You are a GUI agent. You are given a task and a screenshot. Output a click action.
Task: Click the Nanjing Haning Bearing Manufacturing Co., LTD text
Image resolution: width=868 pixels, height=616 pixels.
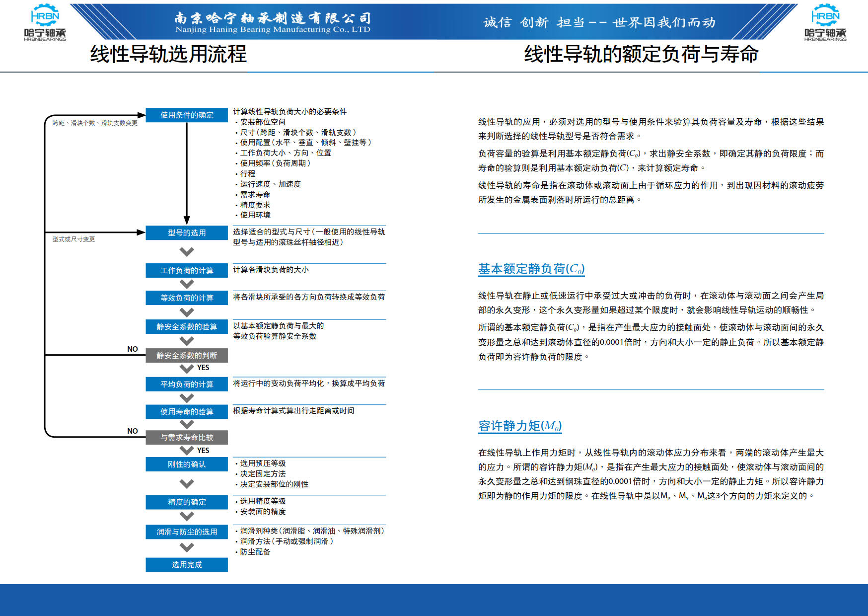point(273,29)
